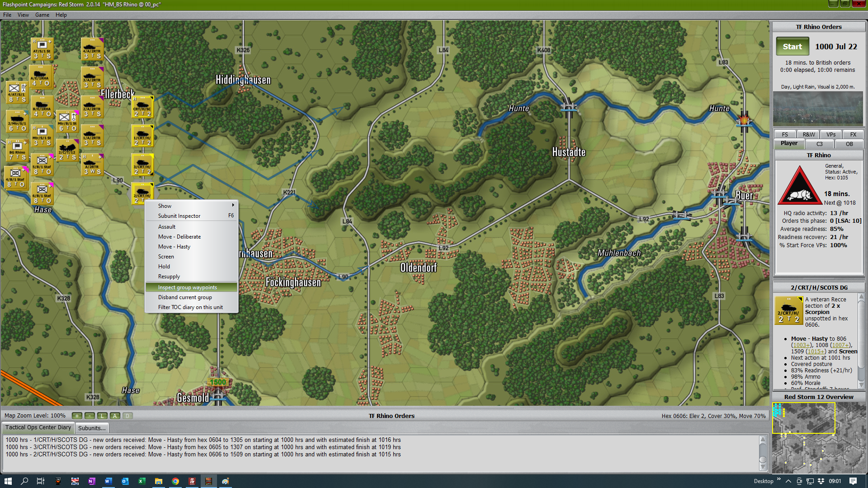Toggle the D map button

pos(127,416)
